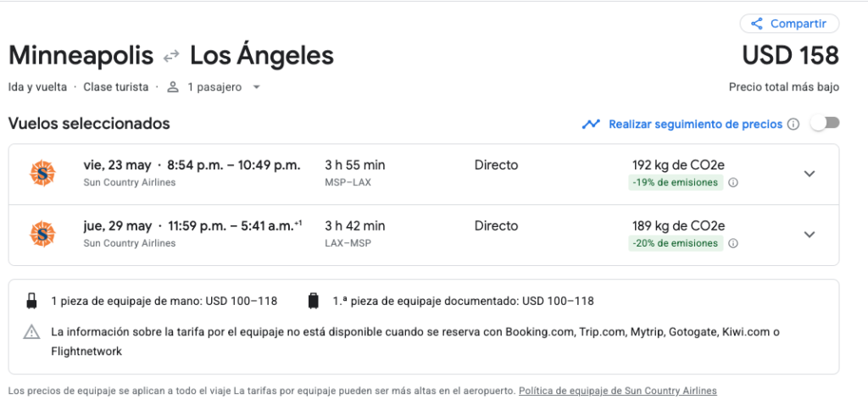The height and width of the screenshot is (416, 868).
Task: Click the carry-on baggage suitcase icon
Action: coord(32,301)
